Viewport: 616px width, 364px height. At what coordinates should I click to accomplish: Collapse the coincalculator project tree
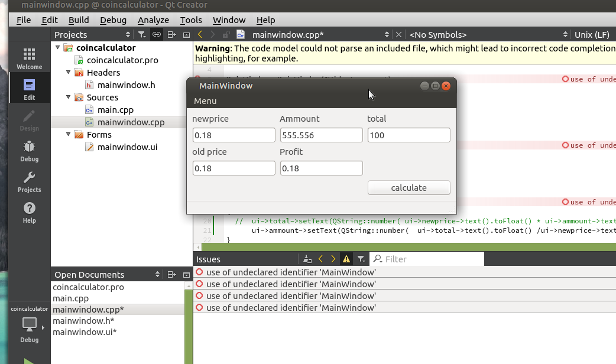click(x=58, y=47)
